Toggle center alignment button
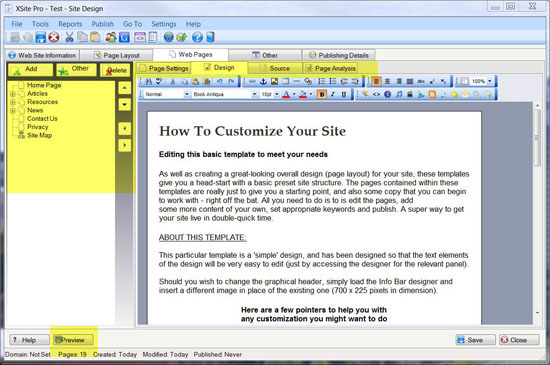 (387, 82)
